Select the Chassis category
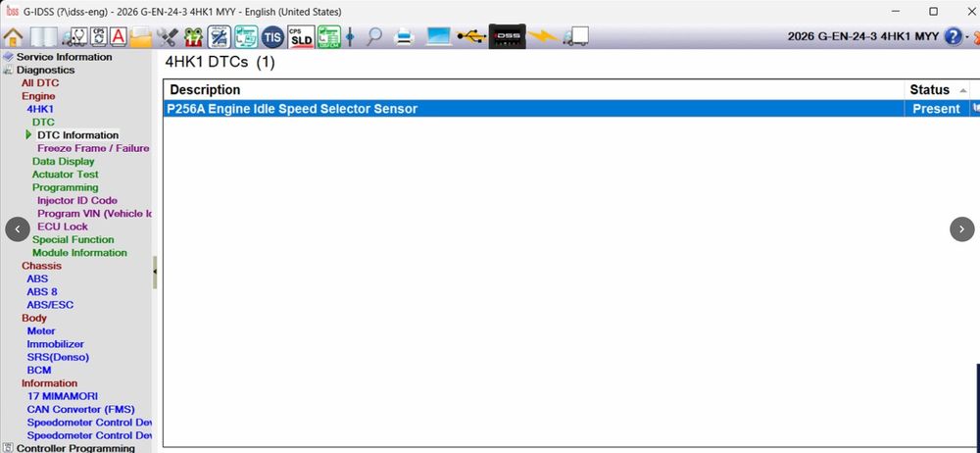The image size is (980, 453). pyautogui.click(x=41, y=266)
